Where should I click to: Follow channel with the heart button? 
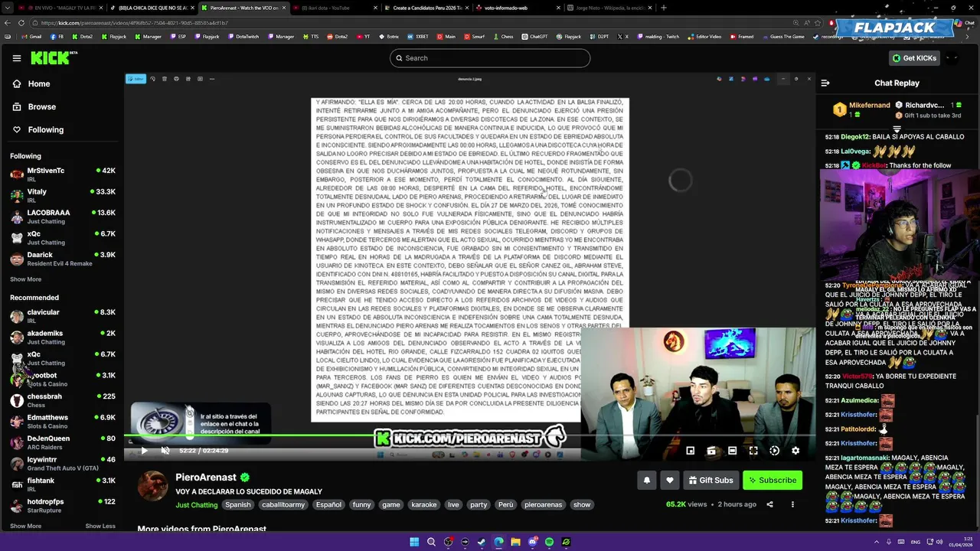pos(670,480)
